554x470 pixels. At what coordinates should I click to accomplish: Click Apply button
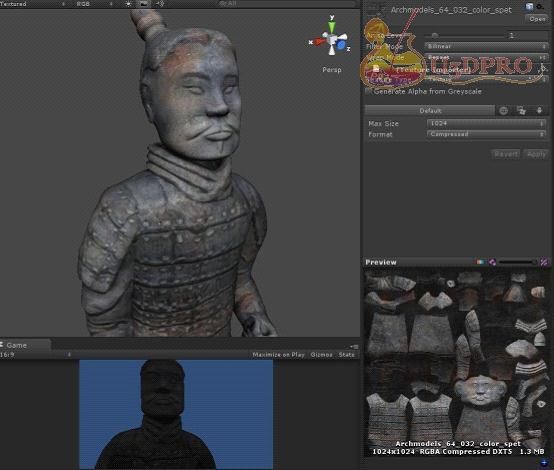536,154
